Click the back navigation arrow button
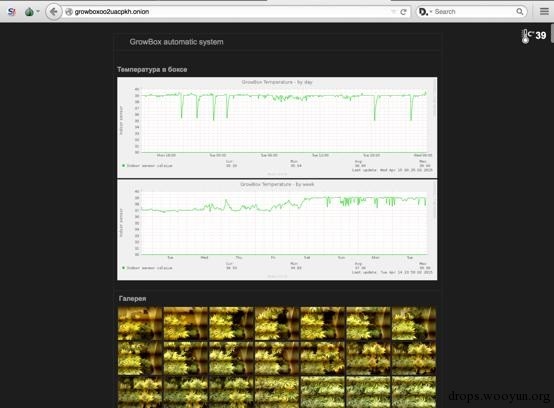The image size is (554, 408). (54, 12)
